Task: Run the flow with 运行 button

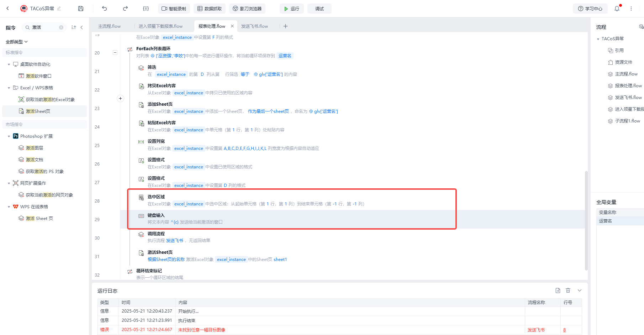Action: point(292,9)
